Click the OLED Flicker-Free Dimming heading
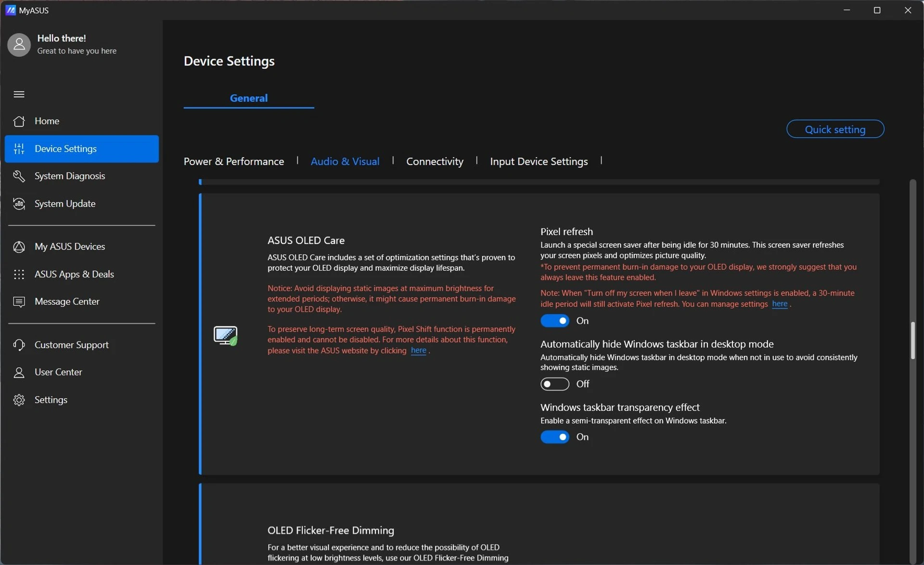Screen dimensions: 924x565 point(331,530)
